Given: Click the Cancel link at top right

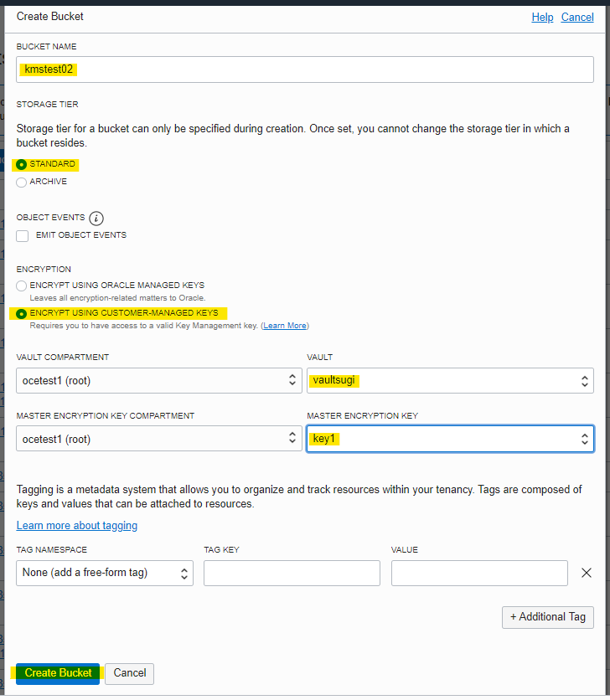Looking at the screenshot, I should coord(577,17).
